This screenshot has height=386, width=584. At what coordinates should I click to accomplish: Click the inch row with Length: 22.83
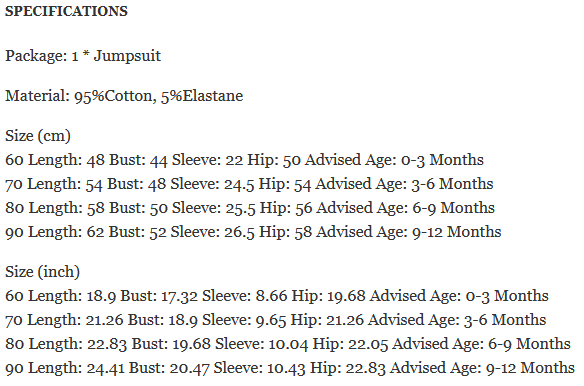tap(288, 344)
